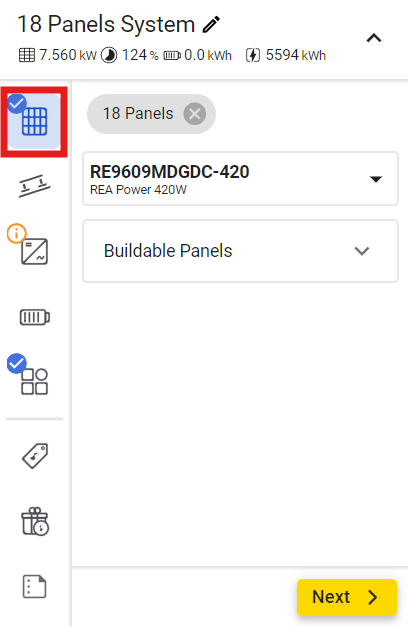Click the 124 % offset indicator
408x627 pixels.
point(130,55)
